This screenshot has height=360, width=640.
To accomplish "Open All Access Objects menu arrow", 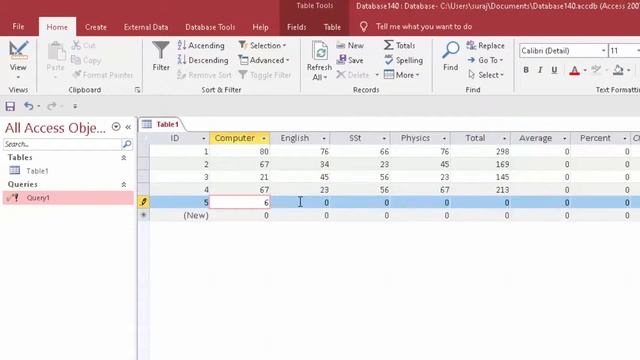I will 116,127.
